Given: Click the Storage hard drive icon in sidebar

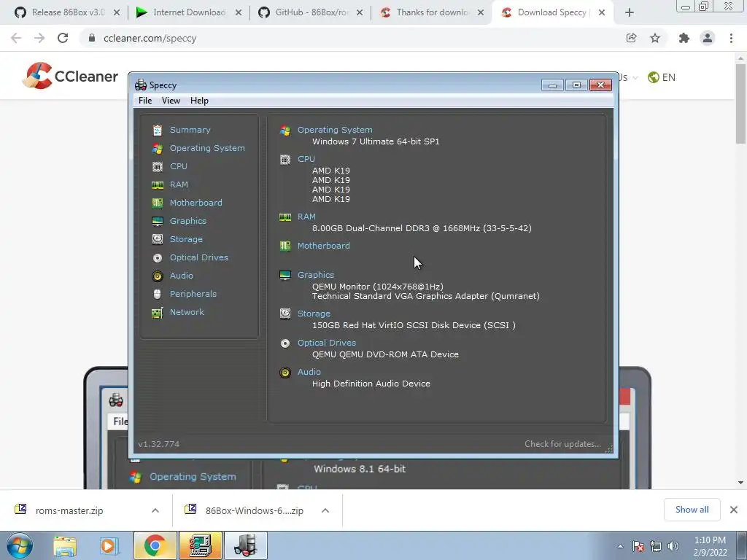Looking at the screenshot, I should [158, 239].
